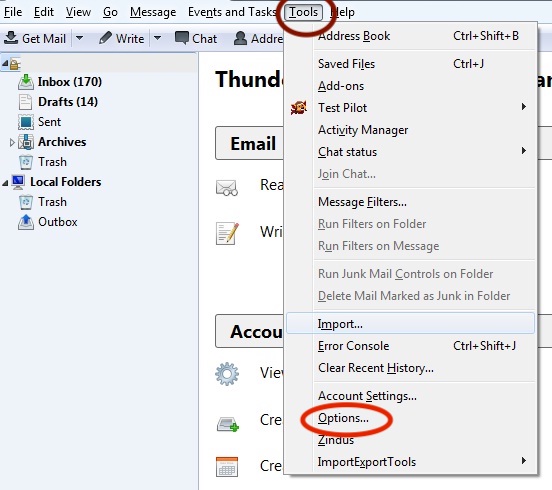
Task: Select Clear Recent History
Action: (x=411, y=368)
